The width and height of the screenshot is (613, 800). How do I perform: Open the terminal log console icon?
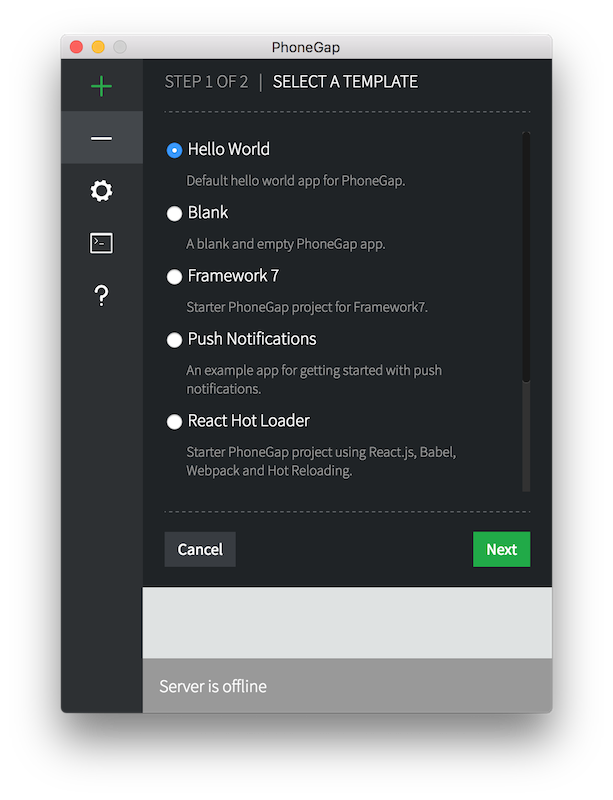click(x=101, y=243)
